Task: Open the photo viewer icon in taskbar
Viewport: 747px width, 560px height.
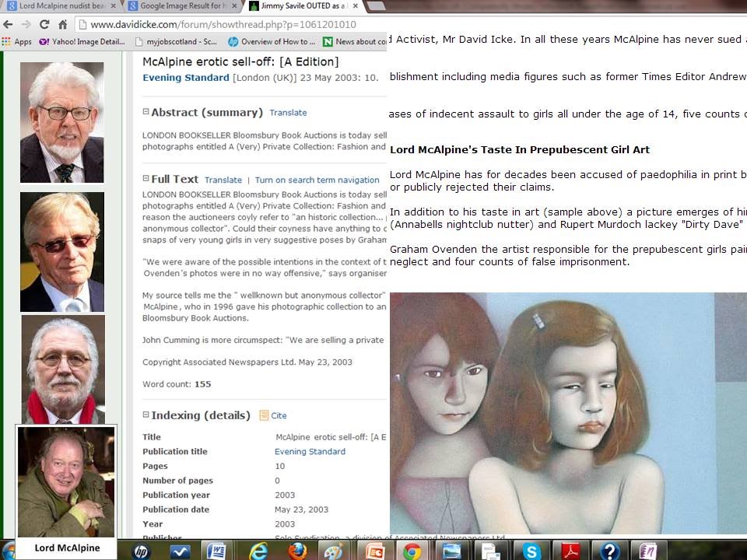Action: coord(451,551)
